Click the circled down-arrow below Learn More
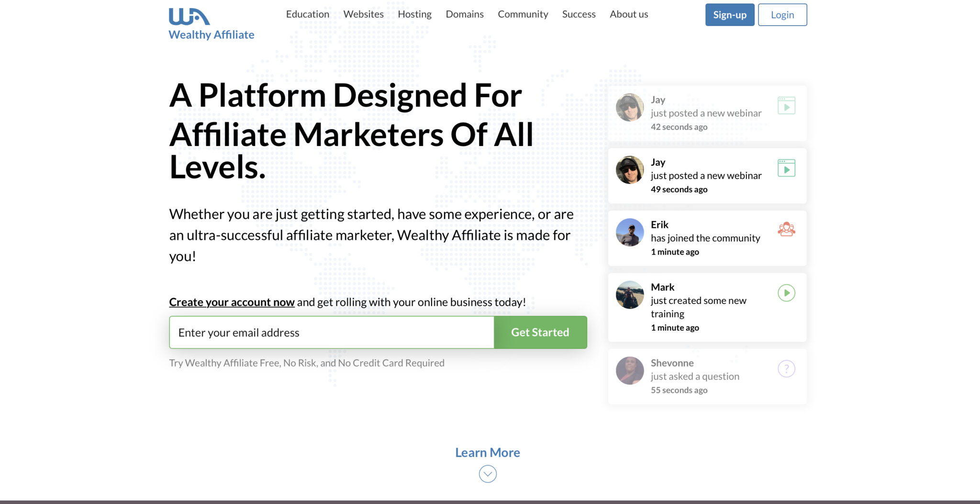 (x=488, y=474)
